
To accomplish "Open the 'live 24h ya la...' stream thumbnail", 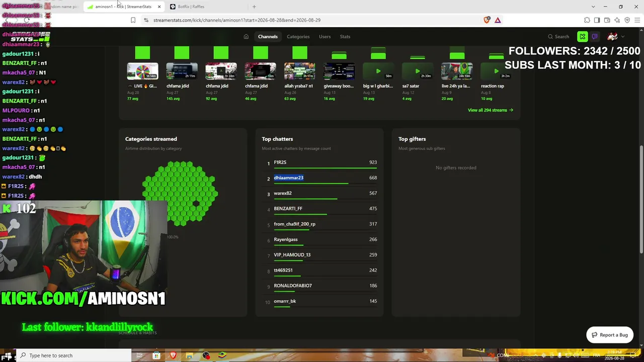I will (457, 71).
